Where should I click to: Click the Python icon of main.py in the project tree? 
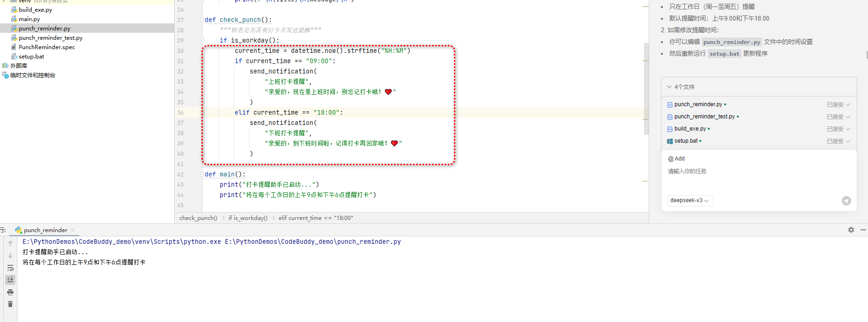pos(14,19)
